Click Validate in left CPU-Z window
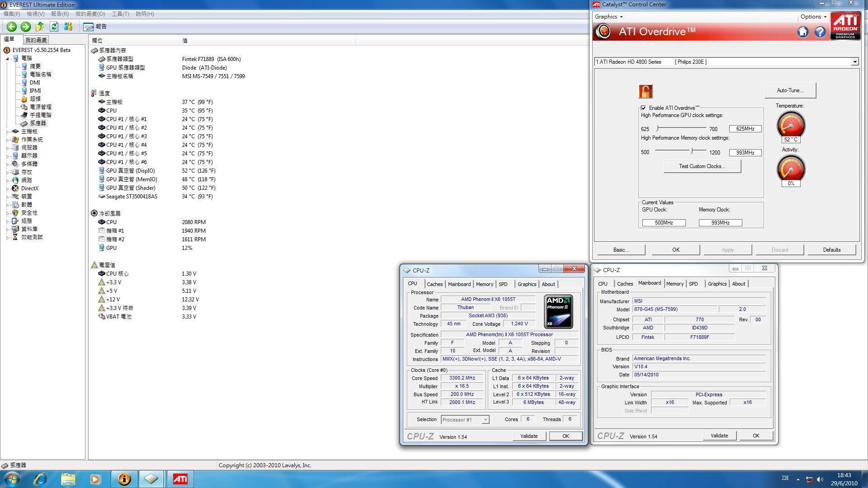This screenshot has height=488, width=868. [529, 436]
